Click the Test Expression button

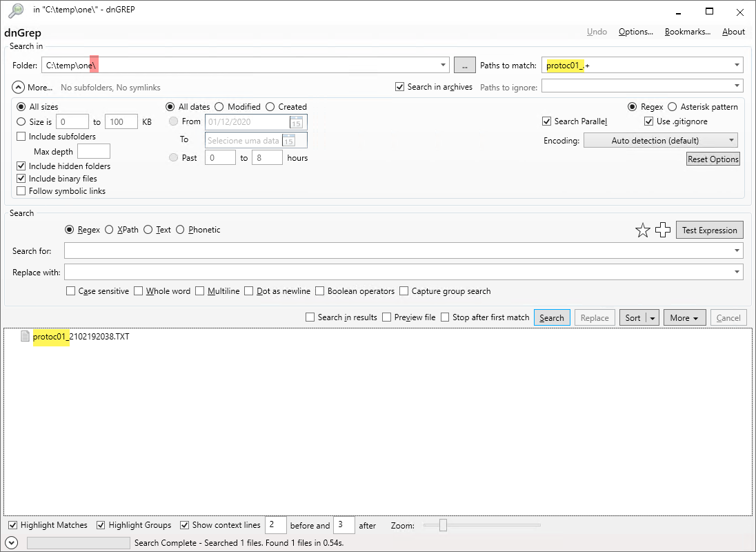pyautogui.click(x=709, y=230)
